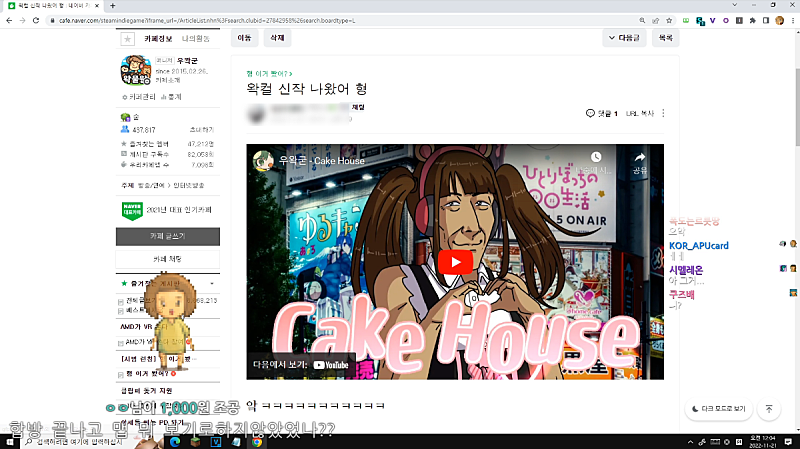
Task: Click the KOR_APUcard chat username
Action: click(698, 245)
